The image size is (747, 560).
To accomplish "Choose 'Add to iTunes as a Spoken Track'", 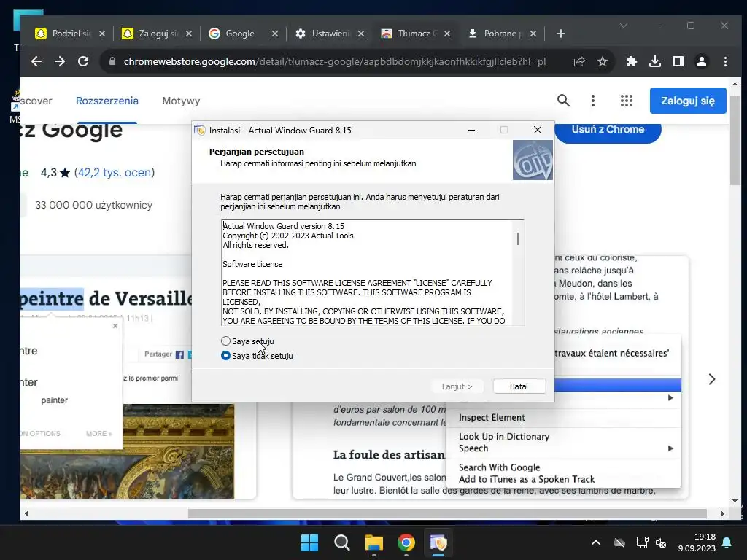I will (527, 480).
